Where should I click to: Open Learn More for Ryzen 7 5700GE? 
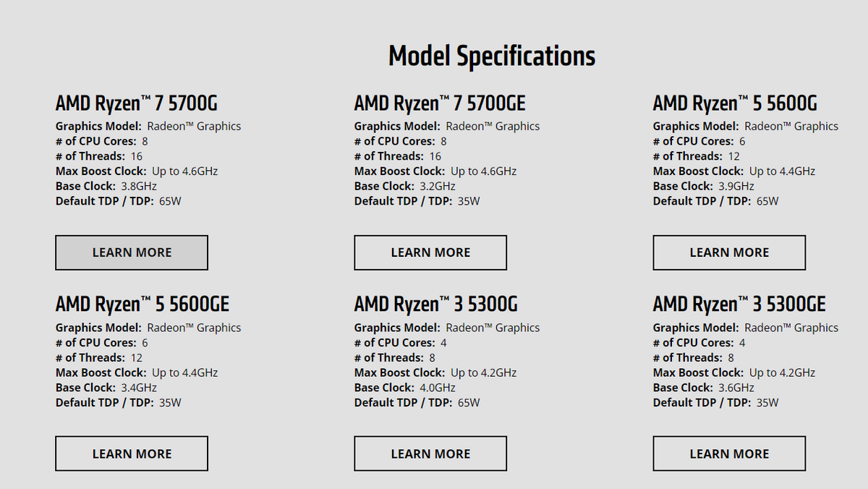430,252
